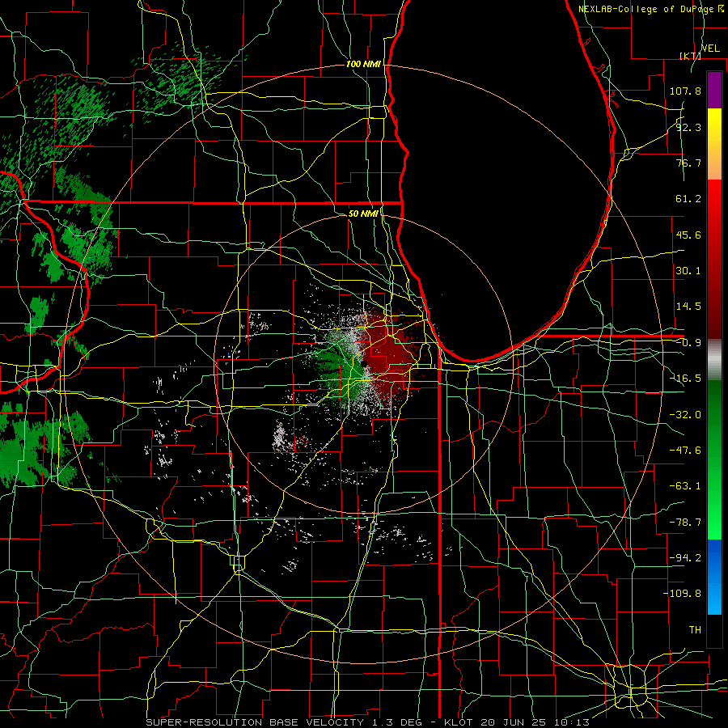Screen dimensions: 728x728
Task: Click the black radar site dot at the ring center
Action: click(x=365, y=364)
